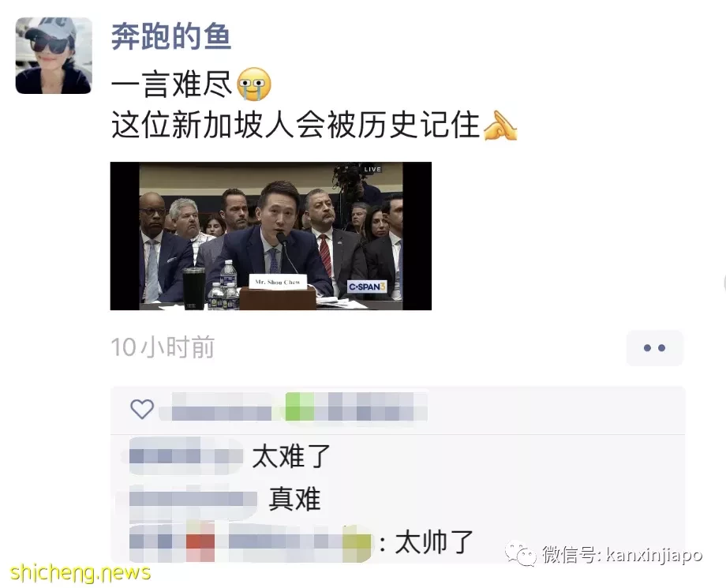
Task: Click the 10小时前 timestamp
Action: point(163,347)
